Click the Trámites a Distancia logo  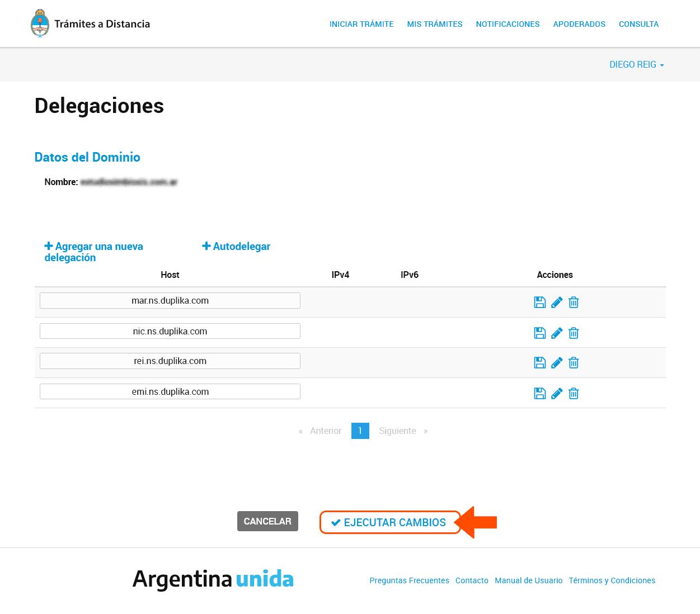point(90,23)
